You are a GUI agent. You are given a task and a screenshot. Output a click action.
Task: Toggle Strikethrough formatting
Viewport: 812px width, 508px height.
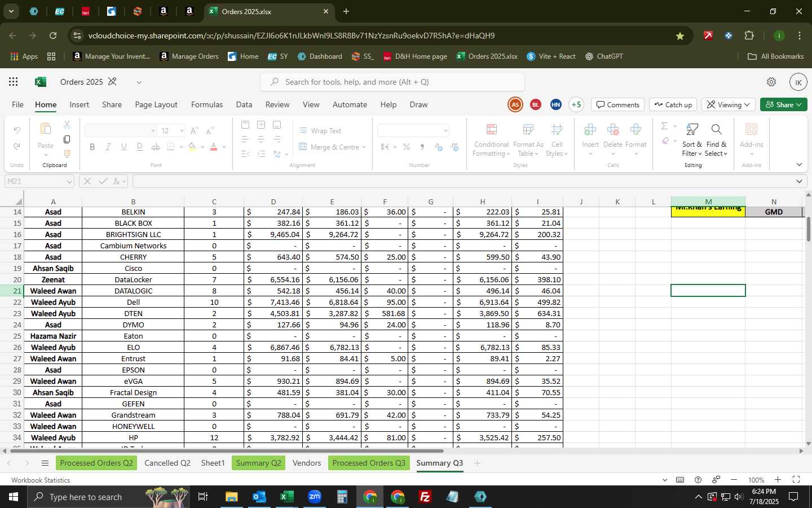coord(155,147)
